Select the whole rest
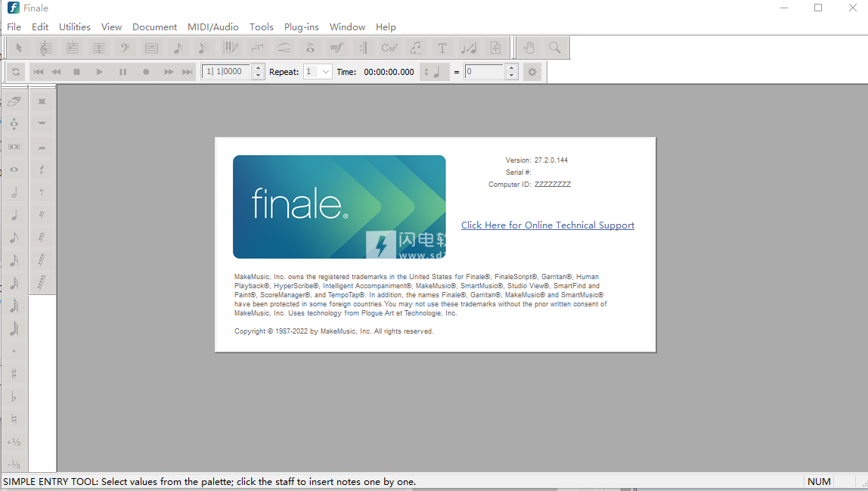 click(42, 124)
